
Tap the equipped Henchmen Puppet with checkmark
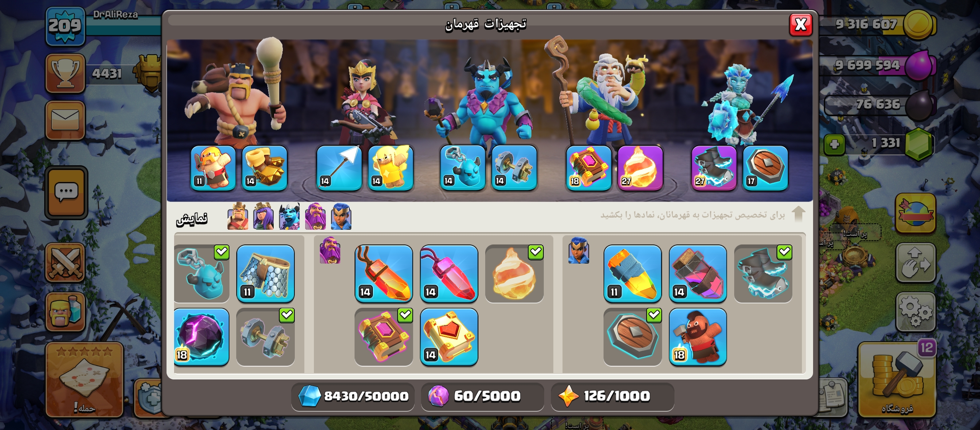pyautogui.click(x=202, y=274)
